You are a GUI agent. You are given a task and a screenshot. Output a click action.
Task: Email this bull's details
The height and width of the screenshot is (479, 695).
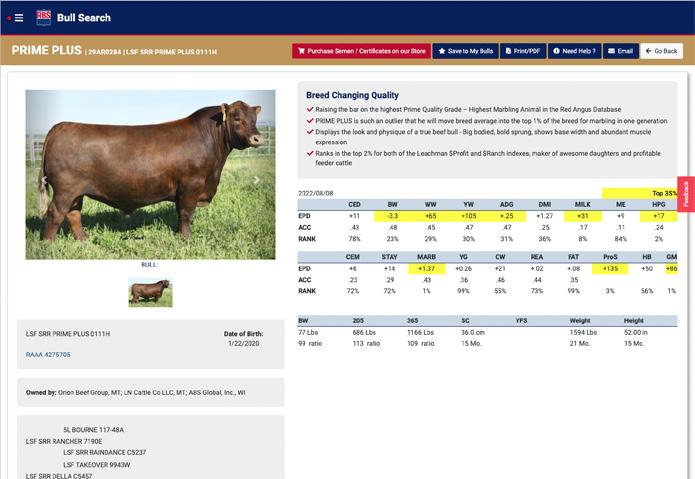(620, 50)
